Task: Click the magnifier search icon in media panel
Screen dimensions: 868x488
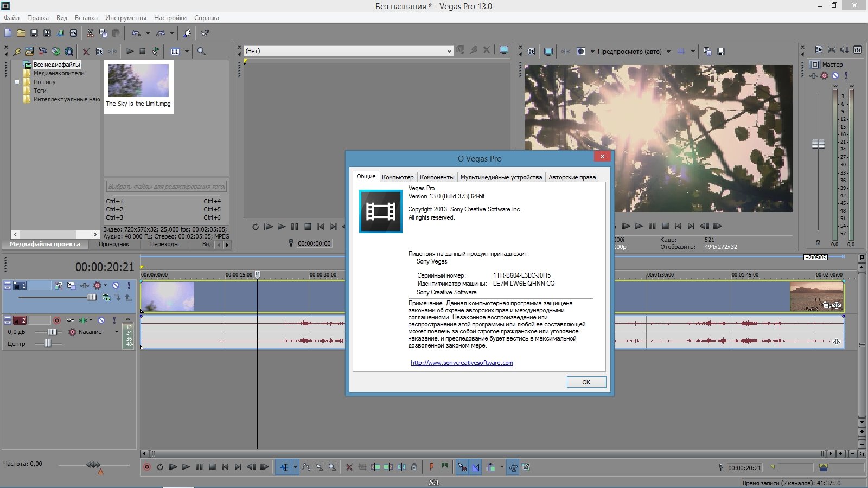Action: point(201,52)
